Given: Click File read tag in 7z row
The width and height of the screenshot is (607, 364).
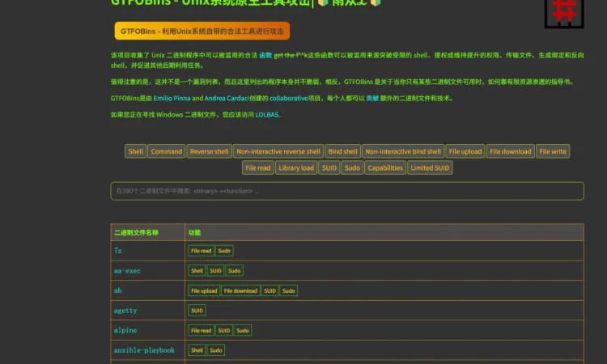Looking at the screenshot, I should [201, 251].
